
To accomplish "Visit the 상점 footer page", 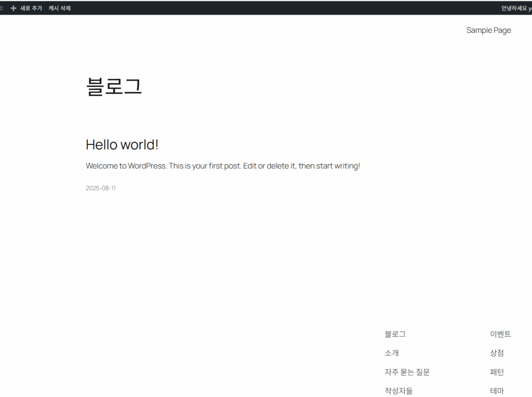I will (497, 353).
